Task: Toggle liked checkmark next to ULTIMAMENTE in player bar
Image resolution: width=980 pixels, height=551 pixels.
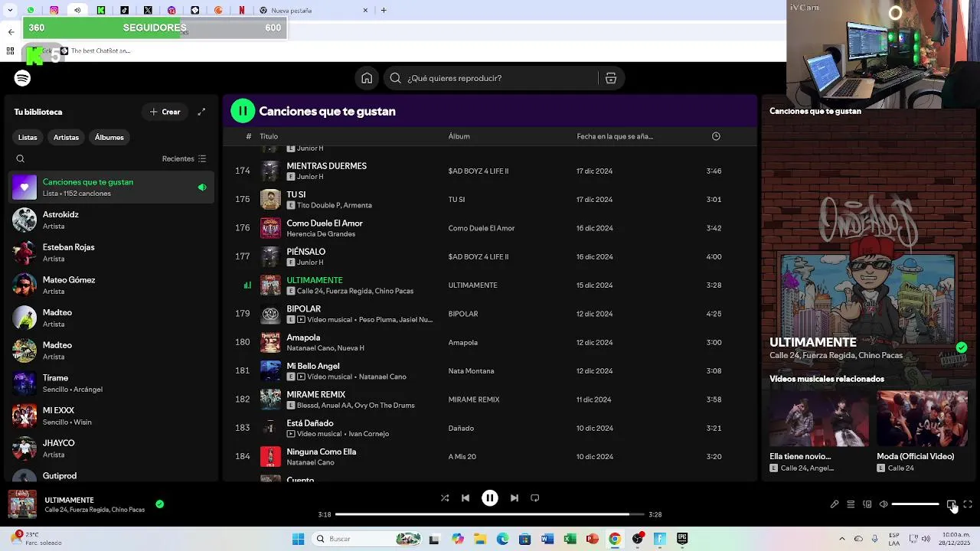Action: (159, 504)
